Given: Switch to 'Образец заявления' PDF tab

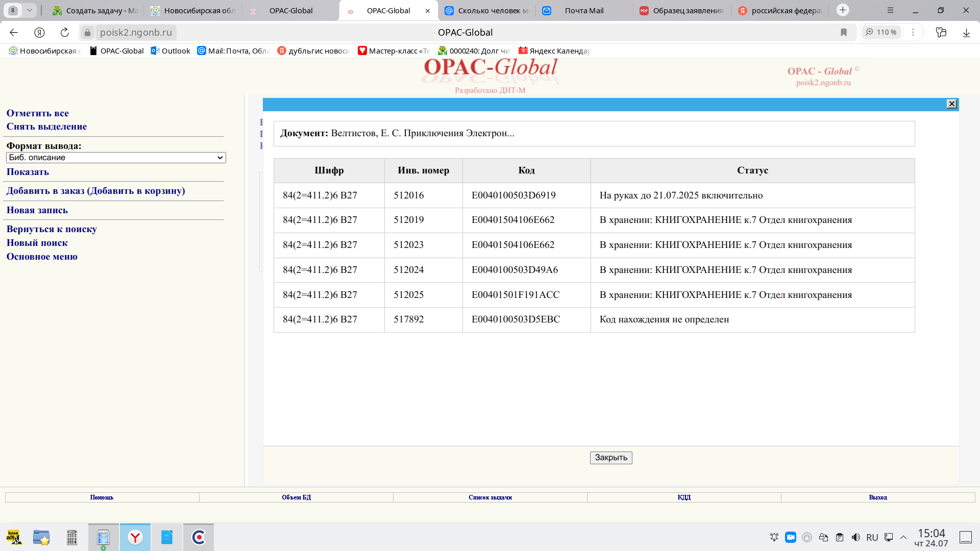Looking at the screenshot, I should coord(688,10).
